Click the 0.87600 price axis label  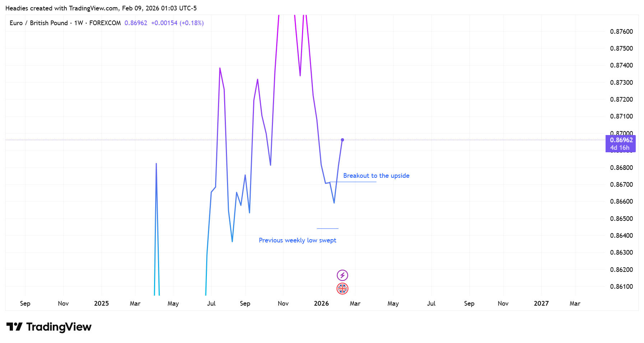click(x=621, y=32)
